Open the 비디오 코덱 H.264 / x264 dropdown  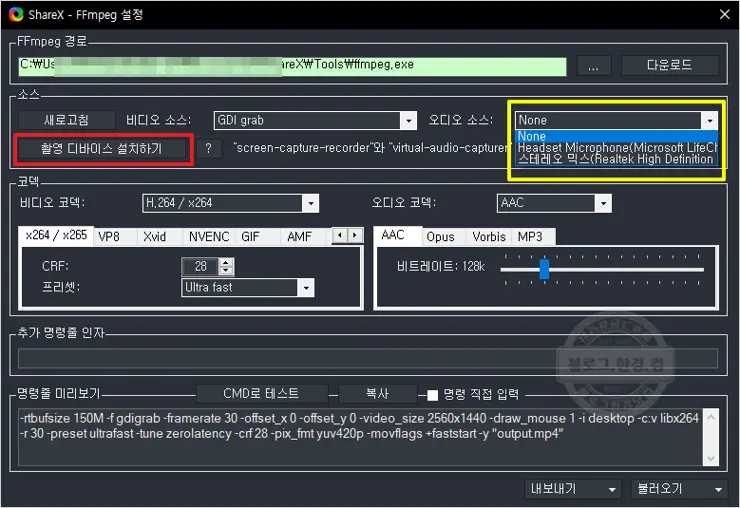230,203
